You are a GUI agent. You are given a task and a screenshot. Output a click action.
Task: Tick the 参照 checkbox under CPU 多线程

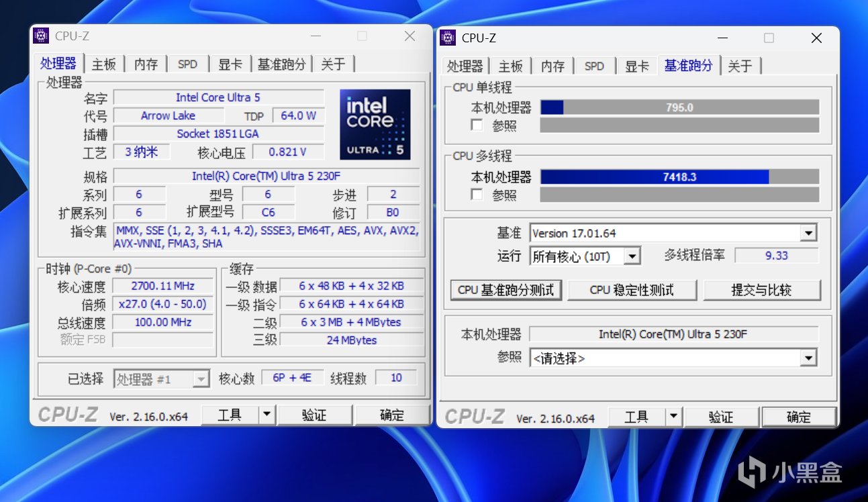(x=477, y=195)
